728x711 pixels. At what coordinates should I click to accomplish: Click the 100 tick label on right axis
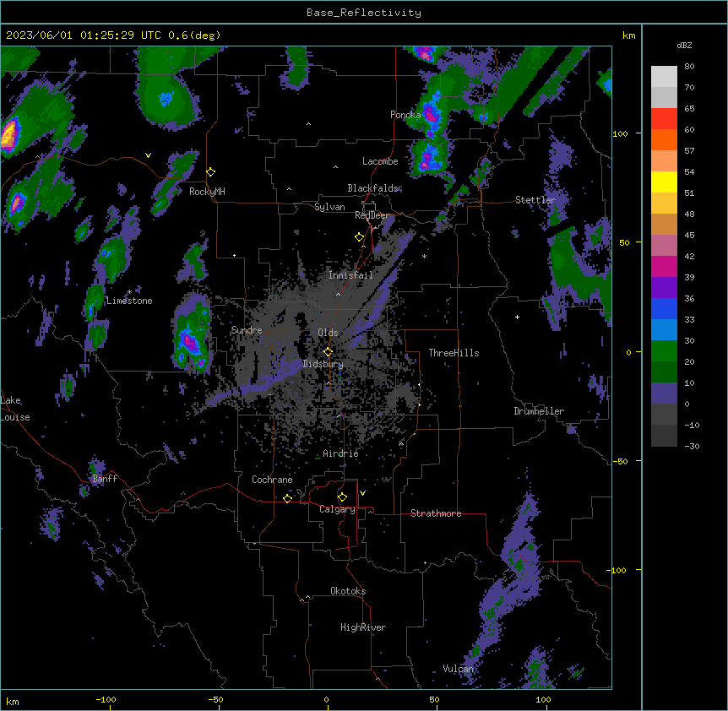coord(620,133)
